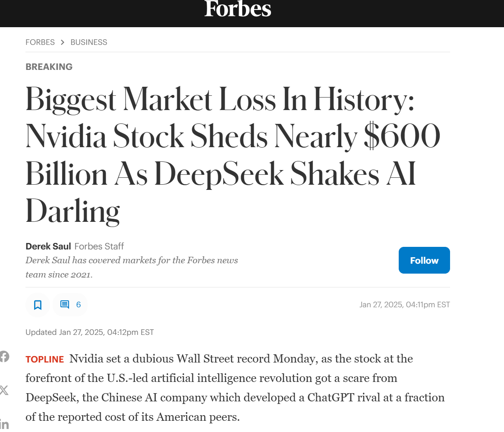Click the comment count number 6
This screenshot has width=504, height=432.
[79, 305]
